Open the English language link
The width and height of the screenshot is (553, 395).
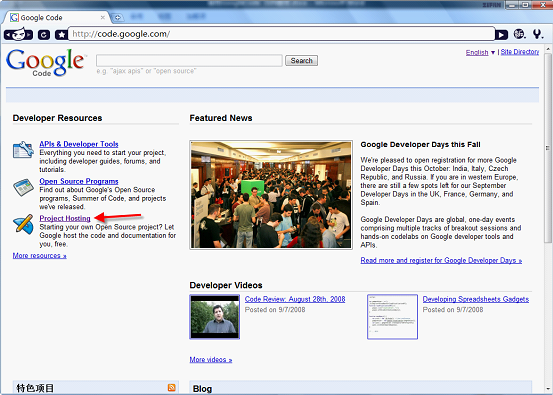(x=477, y=52)
